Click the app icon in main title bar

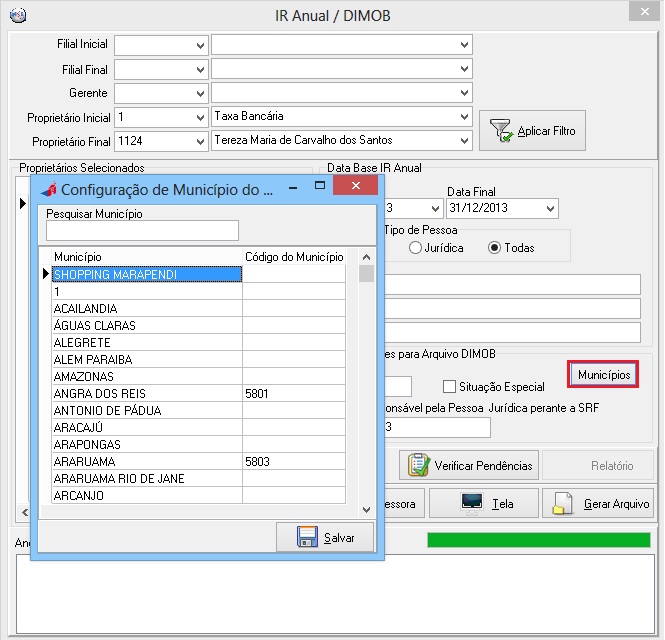[16, 15]
